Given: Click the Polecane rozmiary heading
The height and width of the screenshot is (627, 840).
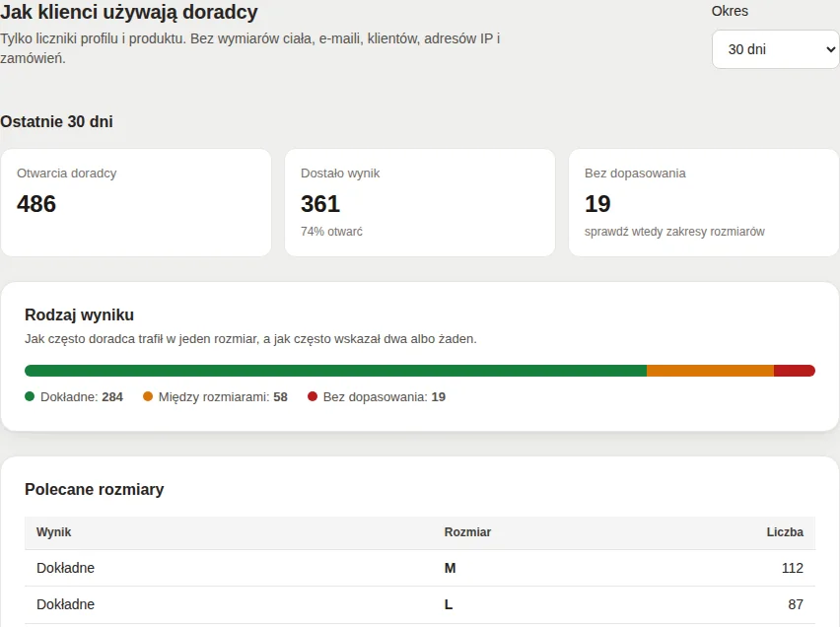Looking at the screenshot, I should [x=95, y=489].
